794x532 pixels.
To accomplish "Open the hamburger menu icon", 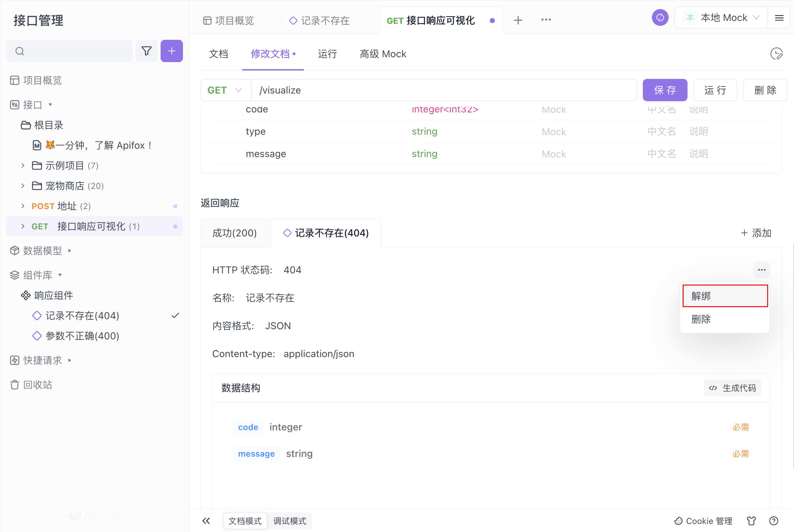I will (x=779, y=18).
